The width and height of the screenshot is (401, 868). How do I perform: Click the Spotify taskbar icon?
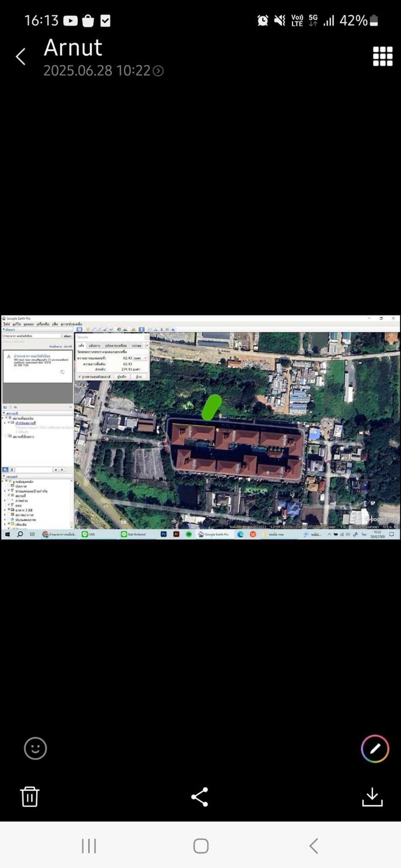(189, 534)
